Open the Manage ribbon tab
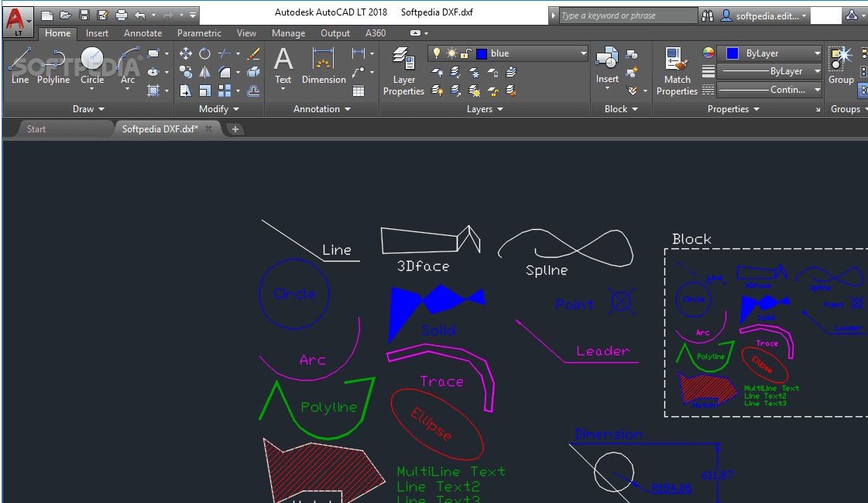The width and height of the screenshot is (868, 503). click(288, 33)
